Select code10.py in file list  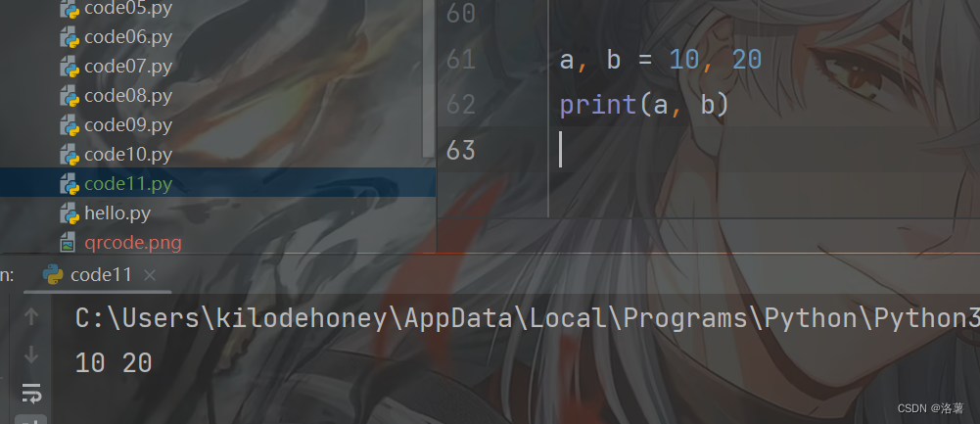(128, 155)
